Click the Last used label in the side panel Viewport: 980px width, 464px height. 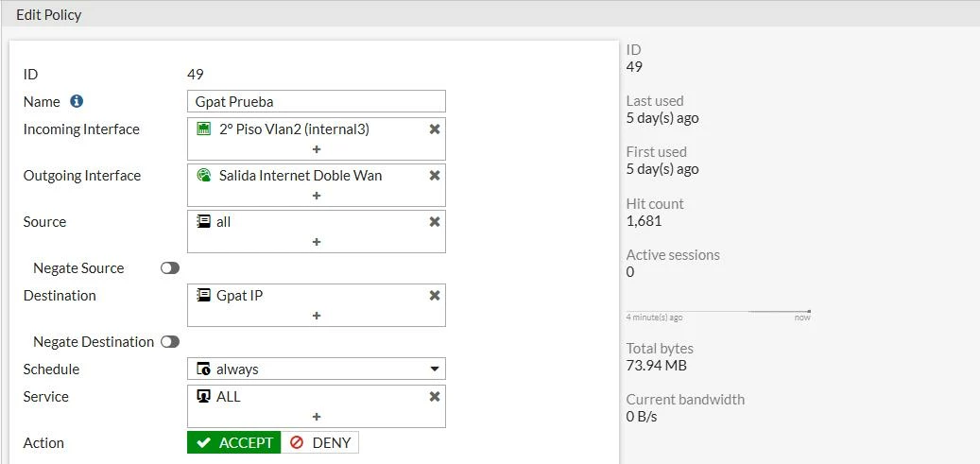click(655, 101)
